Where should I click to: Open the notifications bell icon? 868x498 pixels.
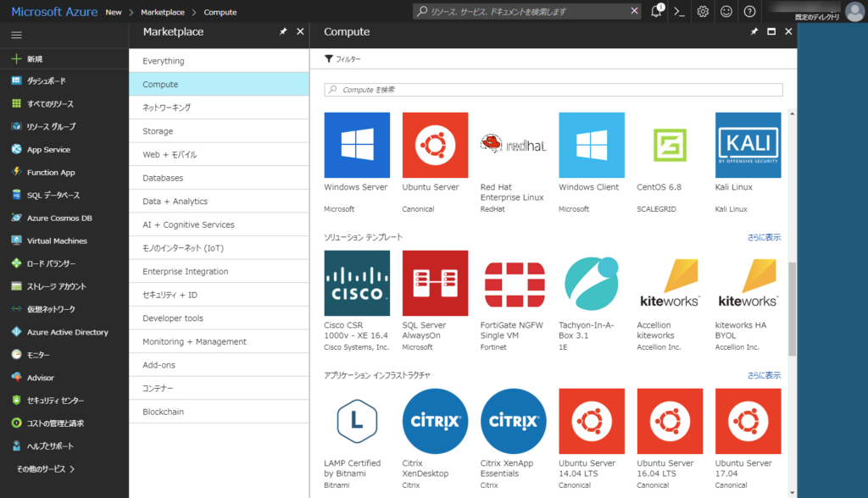(657, 11)
